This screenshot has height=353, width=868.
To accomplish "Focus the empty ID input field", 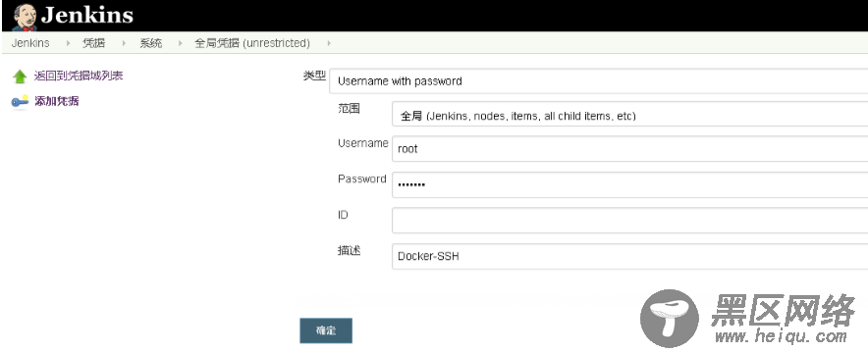I will [630, 221].
